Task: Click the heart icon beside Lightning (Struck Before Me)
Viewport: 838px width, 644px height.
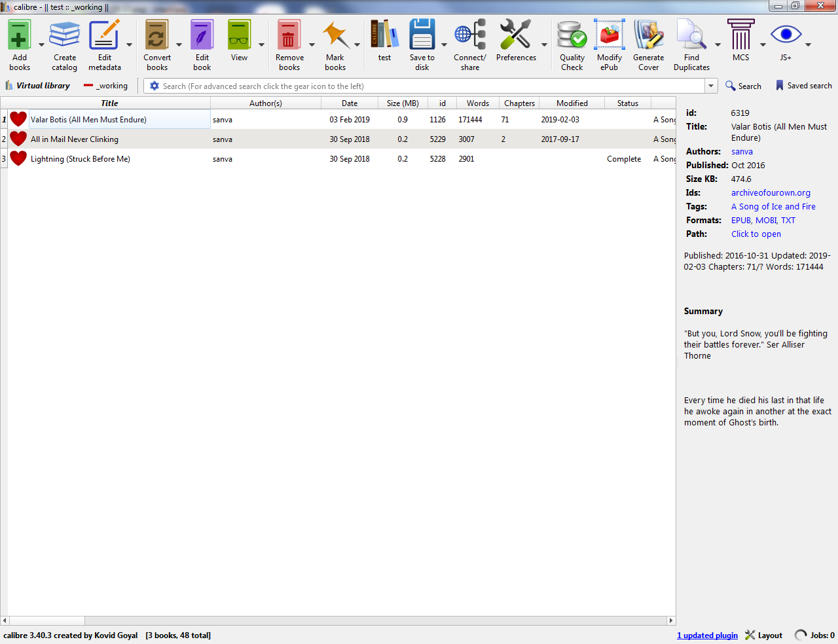Action: 18,158
